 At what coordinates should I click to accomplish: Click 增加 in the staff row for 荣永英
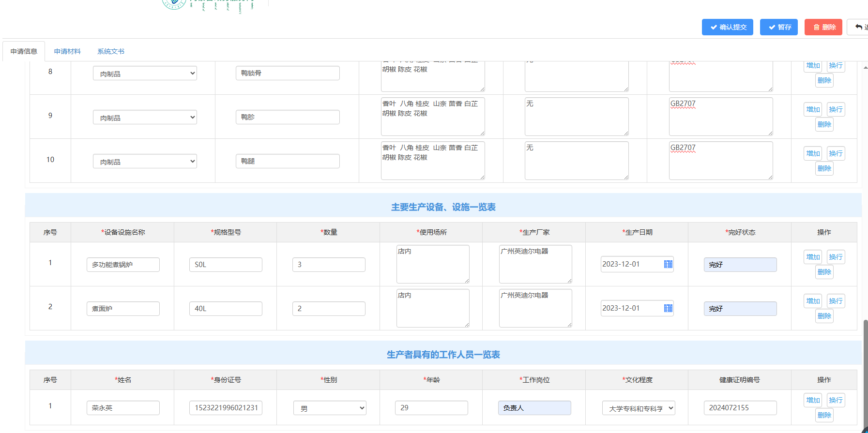pos(813,400)
